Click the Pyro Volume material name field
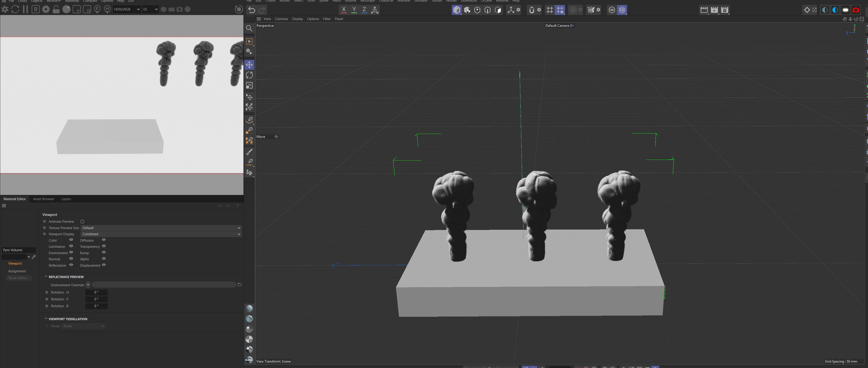 coord(18,250)
